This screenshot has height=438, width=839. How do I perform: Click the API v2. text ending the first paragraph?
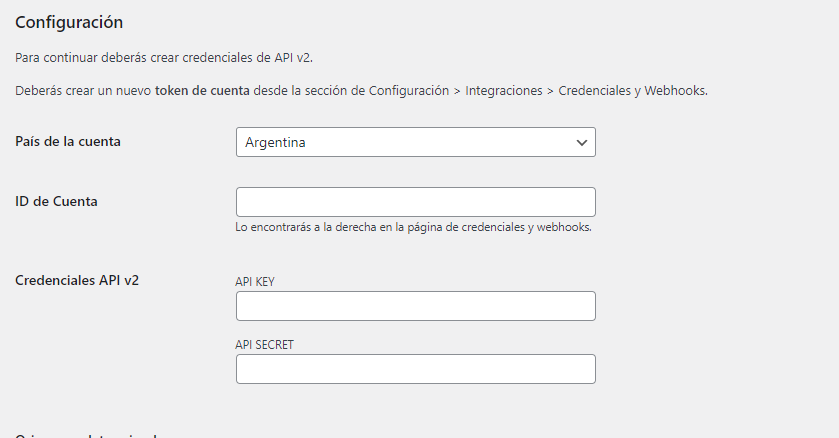click(293, 58)
